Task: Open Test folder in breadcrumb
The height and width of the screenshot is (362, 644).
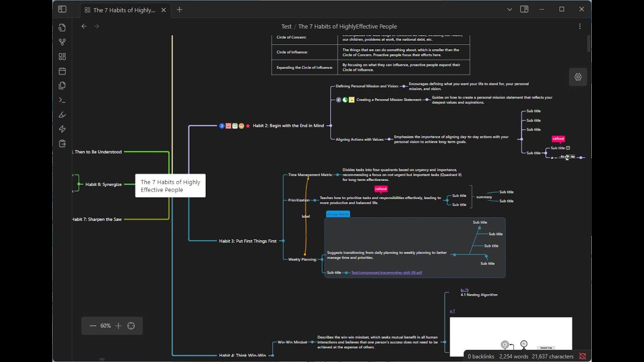Action: [x=286, y=26]
